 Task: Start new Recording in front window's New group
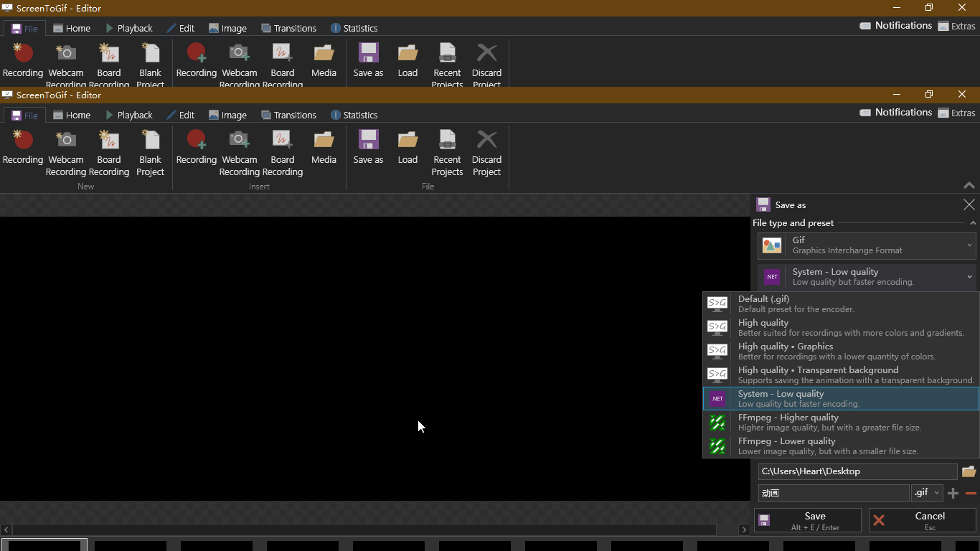[23, 146]
